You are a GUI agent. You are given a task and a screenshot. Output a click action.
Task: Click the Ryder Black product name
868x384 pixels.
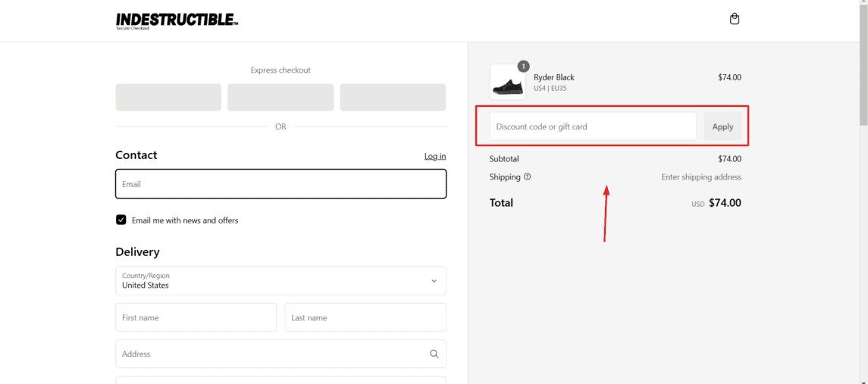(553, 77)
